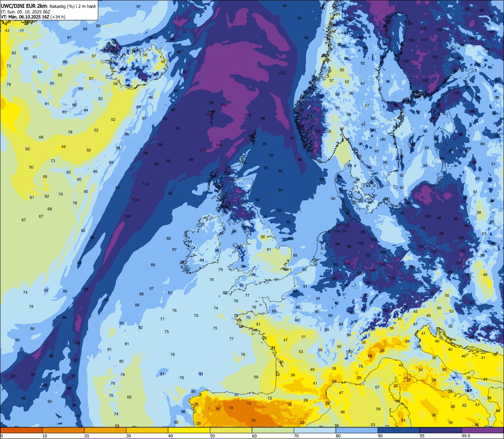This screenshot has width=504, height=439.
Task: Click the 30–40 gold legend swatch
Action: 147,430
